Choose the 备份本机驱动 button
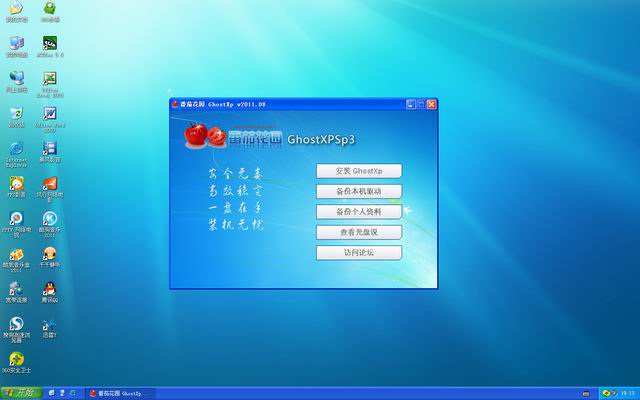The height and width of the screenshot is (400, 640). [359, 191]
